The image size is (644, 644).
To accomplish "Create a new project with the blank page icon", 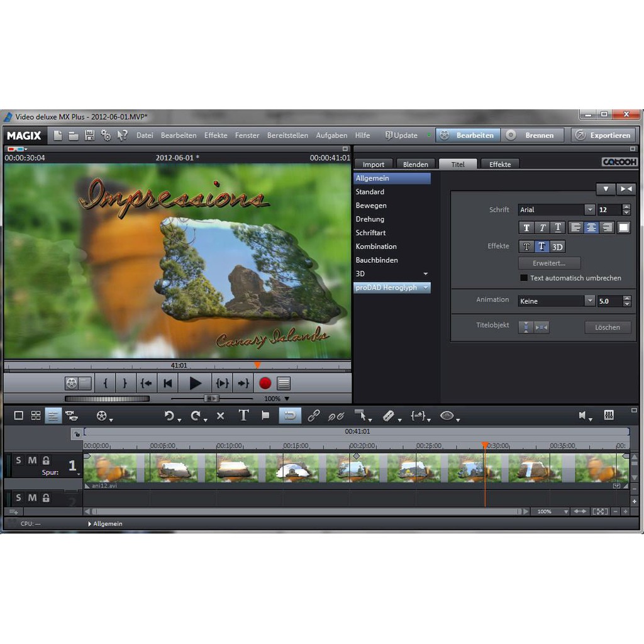I will pyautogui.click(x=57, y=135).
